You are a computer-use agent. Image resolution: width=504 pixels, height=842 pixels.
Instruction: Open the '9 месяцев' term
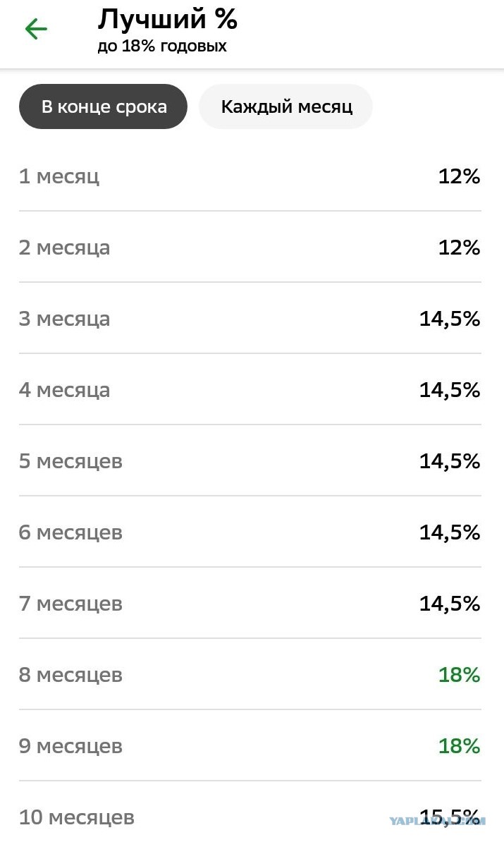pos(250,746)
